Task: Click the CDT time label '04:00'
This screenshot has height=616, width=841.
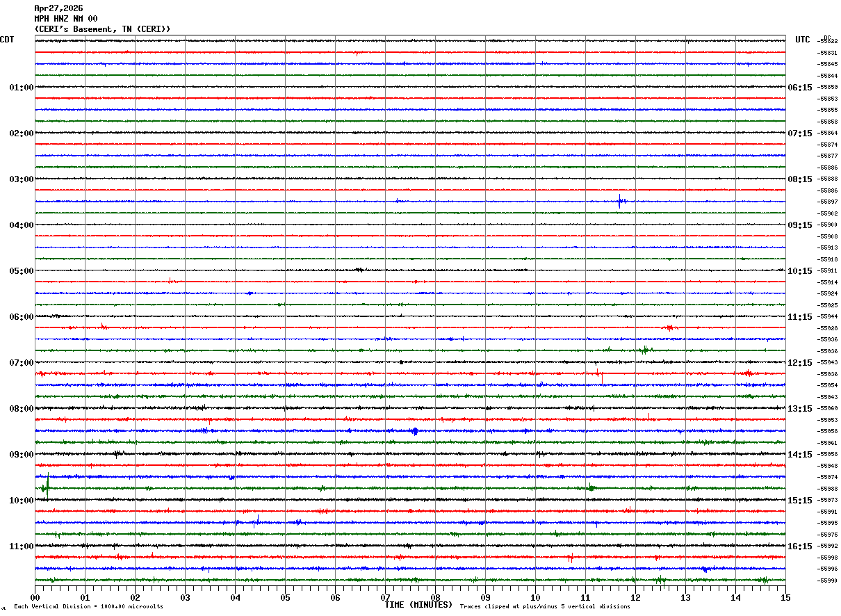Action: 22,225
